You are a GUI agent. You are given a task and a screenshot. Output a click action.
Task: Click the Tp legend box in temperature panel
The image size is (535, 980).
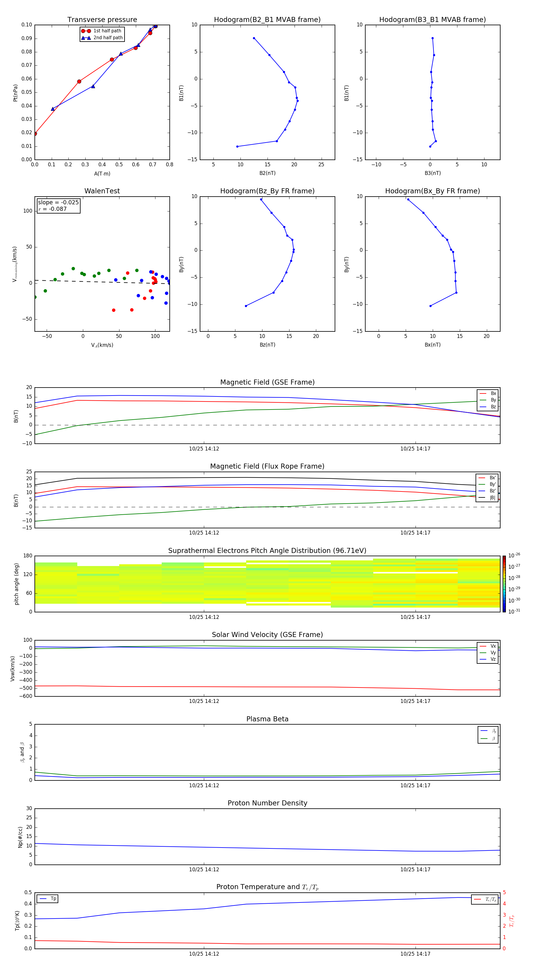47,899
